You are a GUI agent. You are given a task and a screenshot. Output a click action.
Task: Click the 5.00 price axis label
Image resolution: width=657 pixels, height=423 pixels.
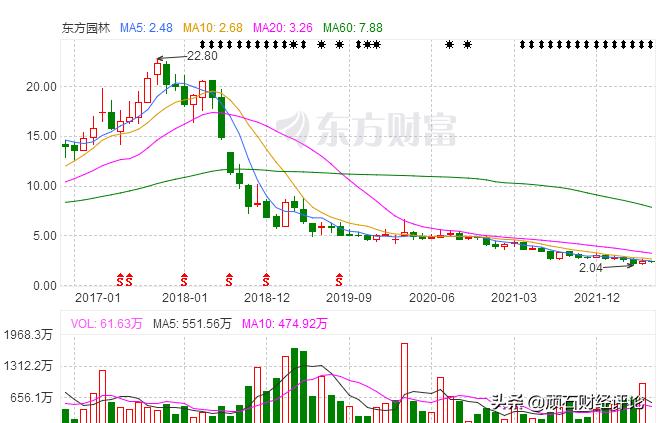pos(45,236)
